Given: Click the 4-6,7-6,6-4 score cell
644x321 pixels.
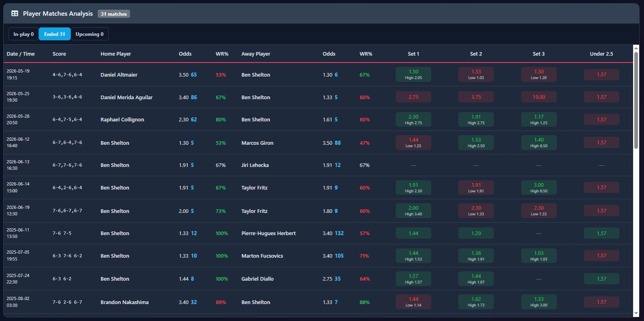Looking at the screenshot, I should click(x=67, y=75).
